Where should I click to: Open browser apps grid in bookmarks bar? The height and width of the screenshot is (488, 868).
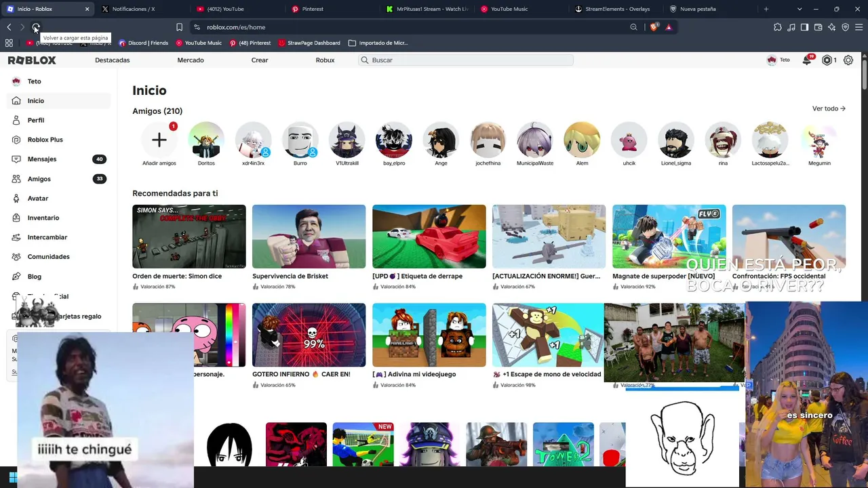click(9, 43)
